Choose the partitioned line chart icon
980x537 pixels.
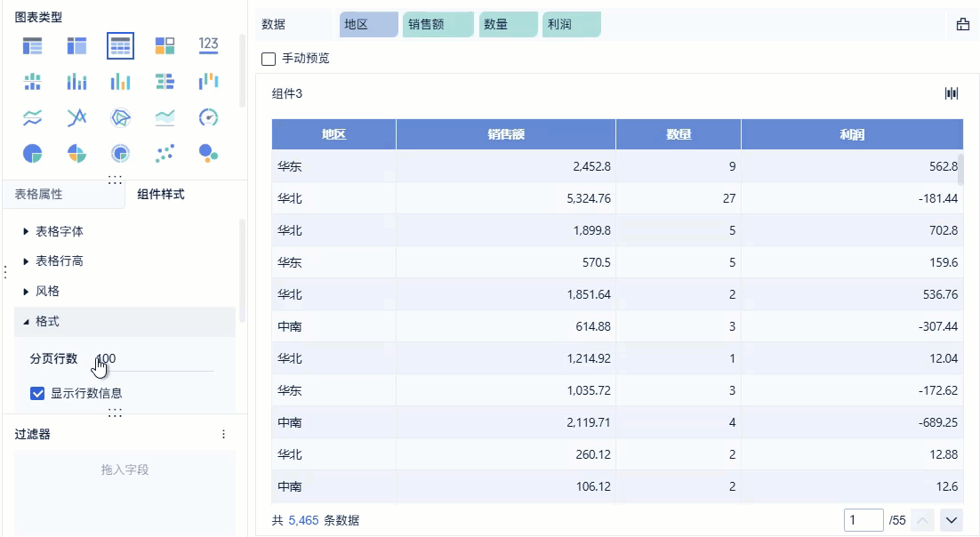click(x=33, y=117)
